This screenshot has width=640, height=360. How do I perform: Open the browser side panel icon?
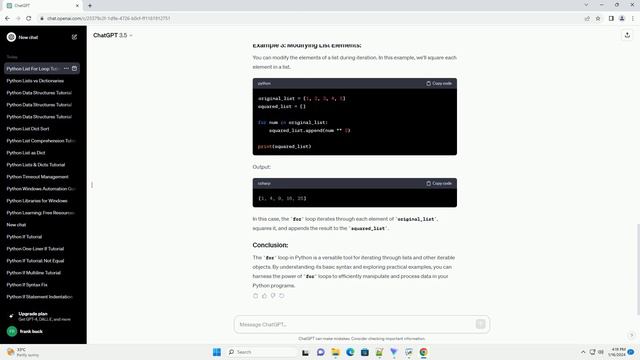pyautogui.click(x=611, y=18)
